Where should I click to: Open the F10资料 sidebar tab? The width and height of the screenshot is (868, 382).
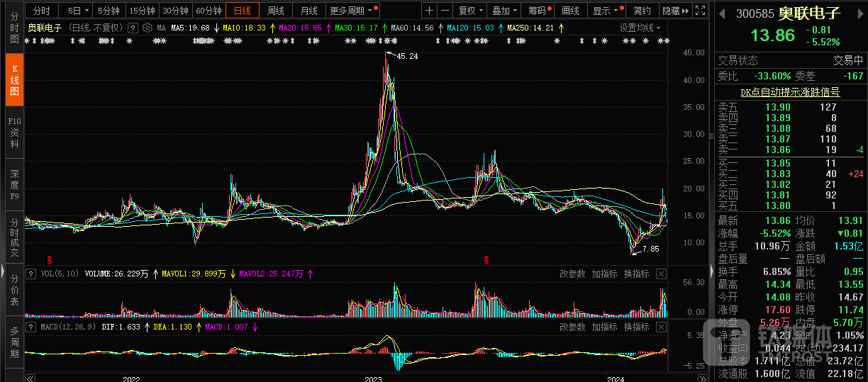(14, 133)
